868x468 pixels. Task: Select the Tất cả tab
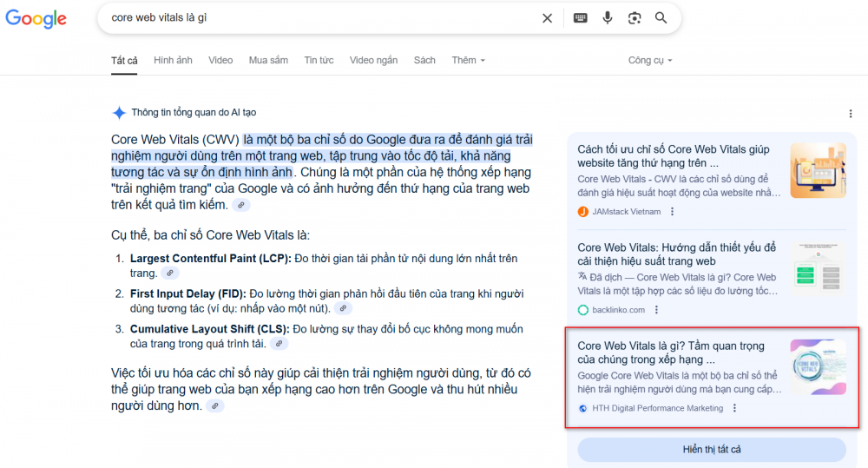(124, 61)
